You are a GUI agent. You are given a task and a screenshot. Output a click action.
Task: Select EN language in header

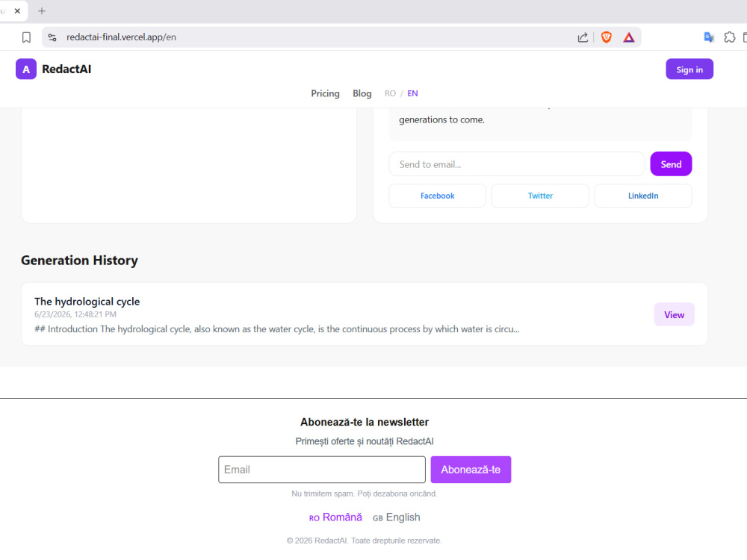pos(412,93)
